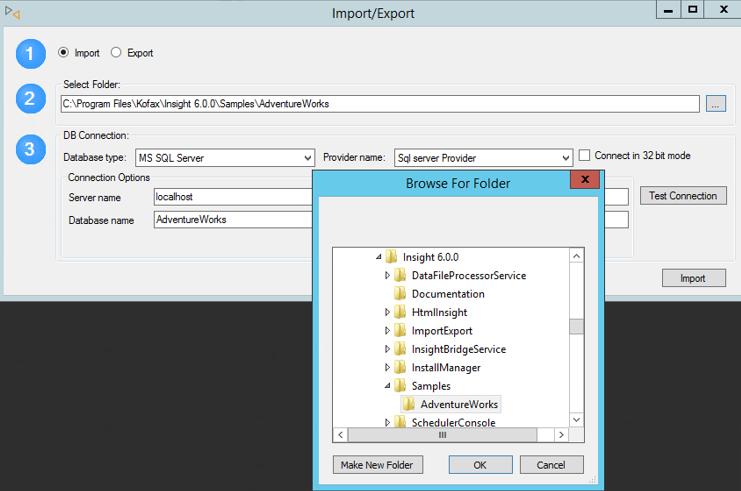
Task: Click the Test Connection button
Action: tap(683, 196)
